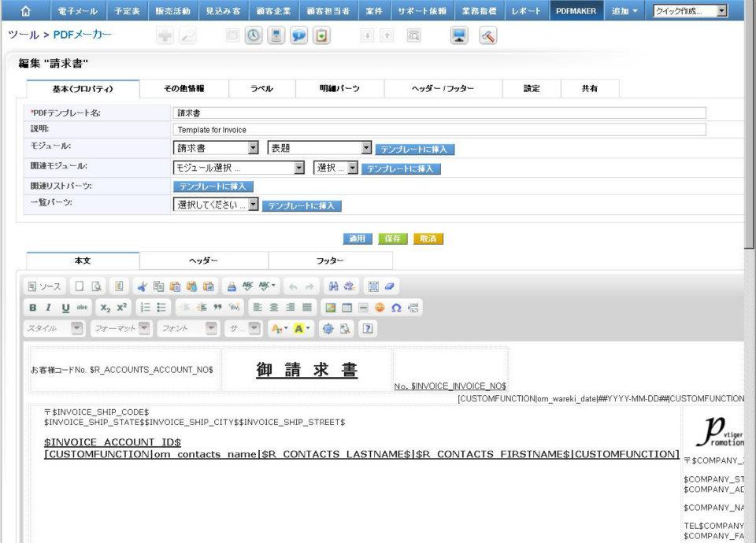Open the font size dropdown
This screenshot has width=756, height=543.
tap(243, 329)
